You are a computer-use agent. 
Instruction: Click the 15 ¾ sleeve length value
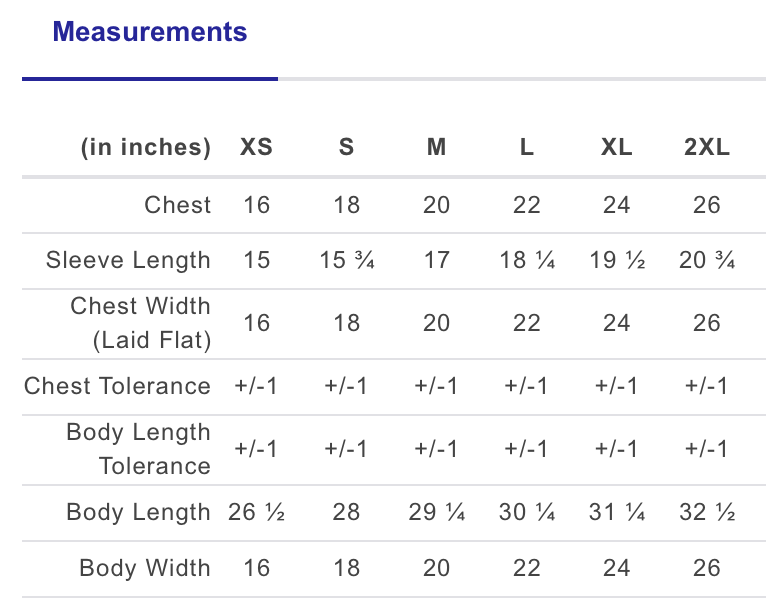[346, 260]
